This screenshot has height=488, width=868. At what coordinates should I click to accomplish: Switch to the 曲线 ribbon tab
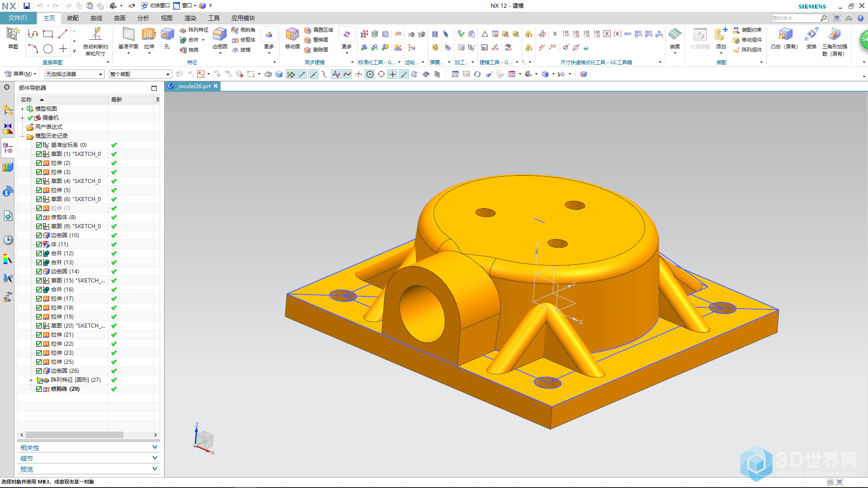click(96, 18)
